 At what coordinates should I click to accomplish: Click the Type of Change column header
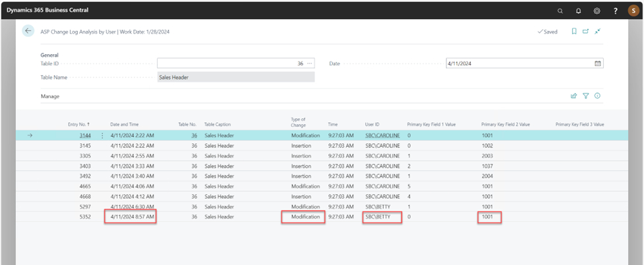click(x=298, y=122)
